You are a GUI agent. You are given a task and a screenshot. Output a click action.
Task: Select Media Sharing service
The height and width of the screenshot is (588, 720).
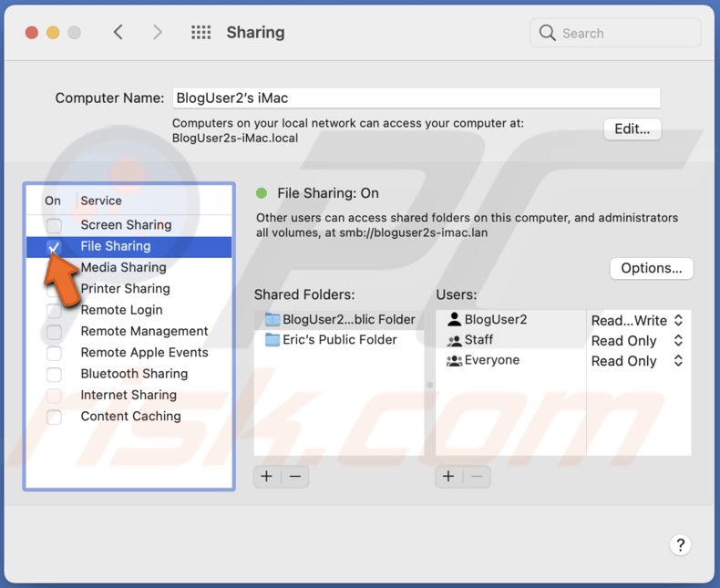pyautogui.click(x=123, y=267)
